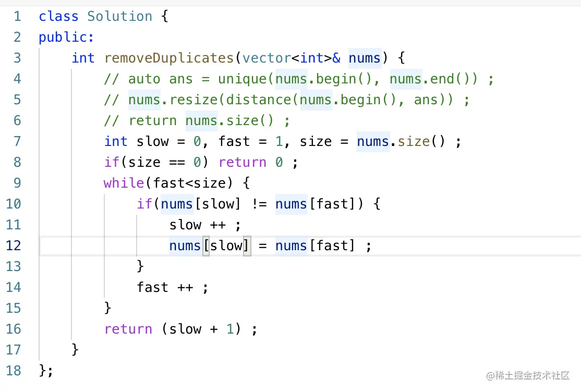Click 'slow ++' statement on line 11

pos(197,225)
